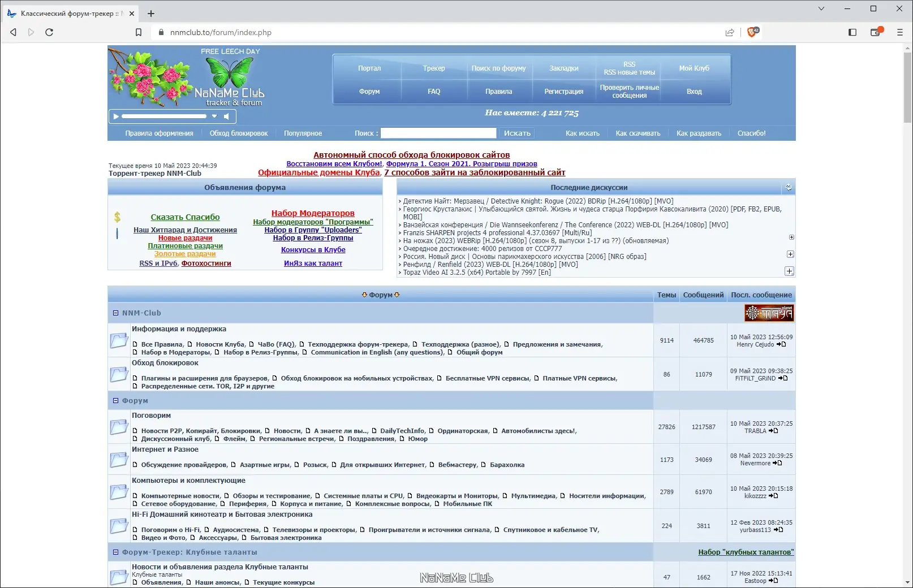This screenshot has width=913, height=588.
Task: Click the folder icon beside Обход блокировок
Action: 119,374
